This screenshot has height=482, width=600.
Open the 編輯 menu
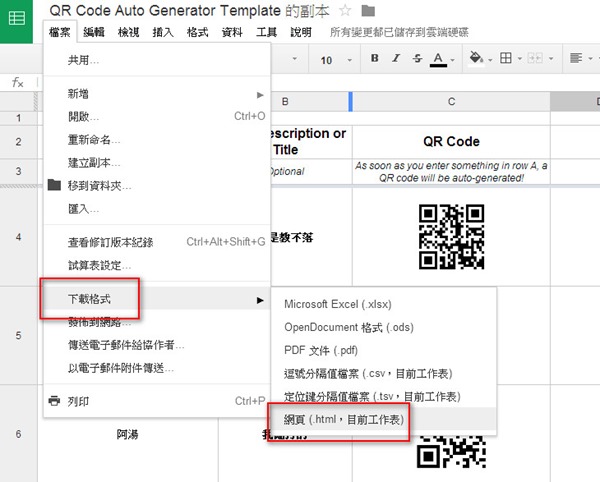point(94,32)
